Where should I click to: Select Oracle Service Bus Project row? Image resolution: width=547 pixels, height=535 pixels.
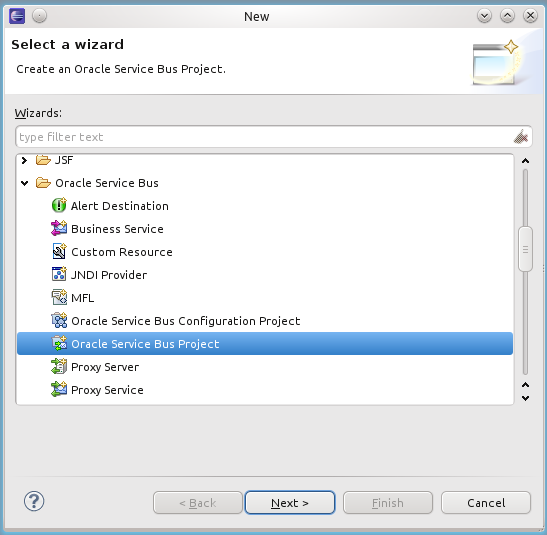click(265, 344)
